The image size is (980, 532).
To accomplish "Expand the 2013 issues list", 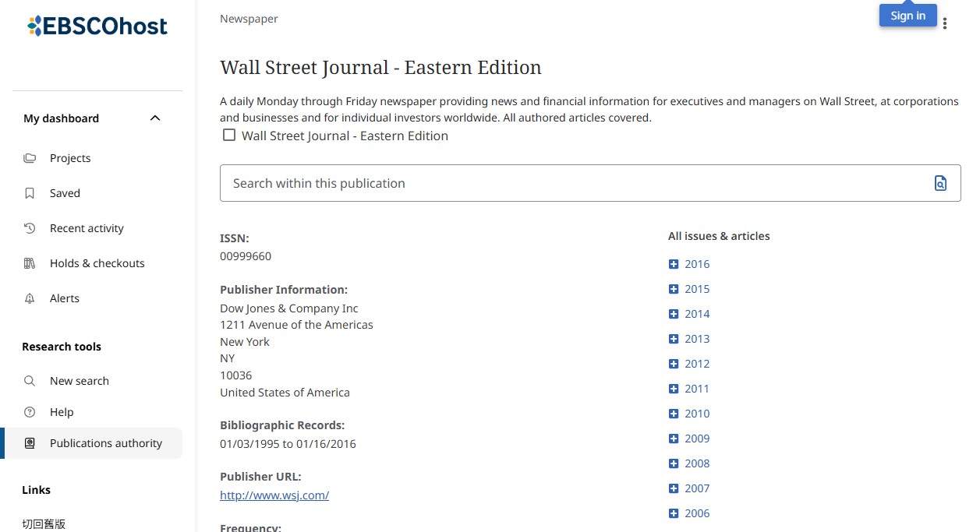I will (674, 339).
